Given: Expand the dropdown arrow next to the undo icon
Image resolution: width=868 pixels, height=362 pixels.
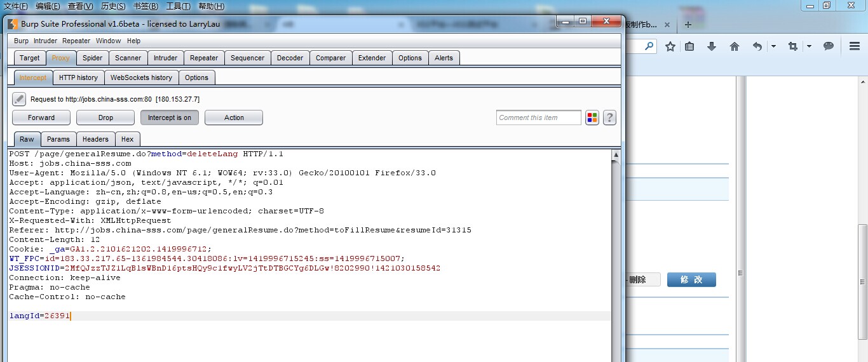Looking at the screenshot, I should click(773, 46).
